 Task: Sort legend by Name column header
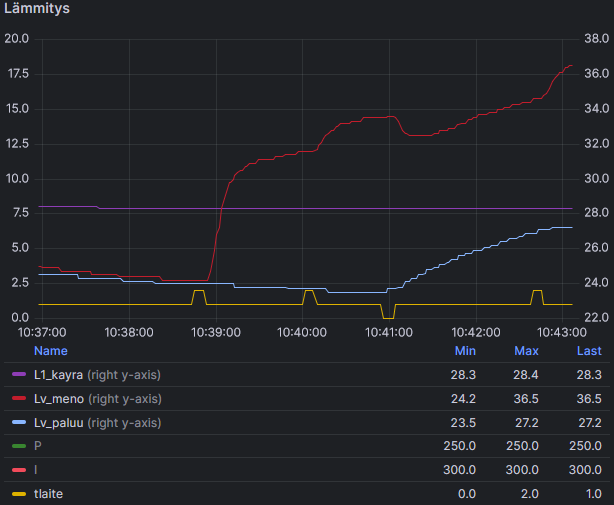(x=50, y=351)
